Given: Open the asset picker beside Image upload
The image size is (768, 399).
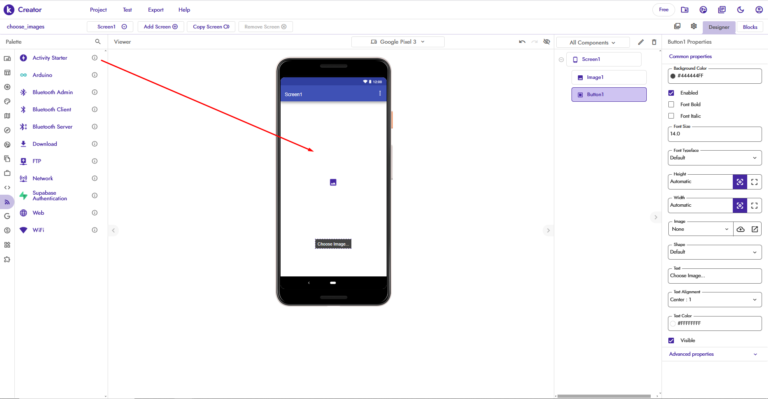Looking at the screenshot, I should click(x=755, y=229).
